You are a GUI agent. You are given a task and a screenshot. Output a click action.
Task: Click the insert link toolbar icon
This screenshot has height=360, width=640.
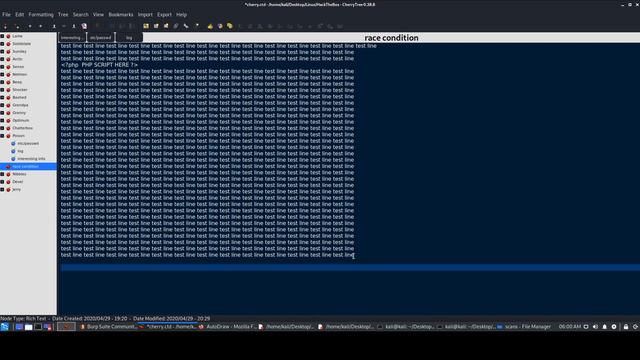point(186,26)
